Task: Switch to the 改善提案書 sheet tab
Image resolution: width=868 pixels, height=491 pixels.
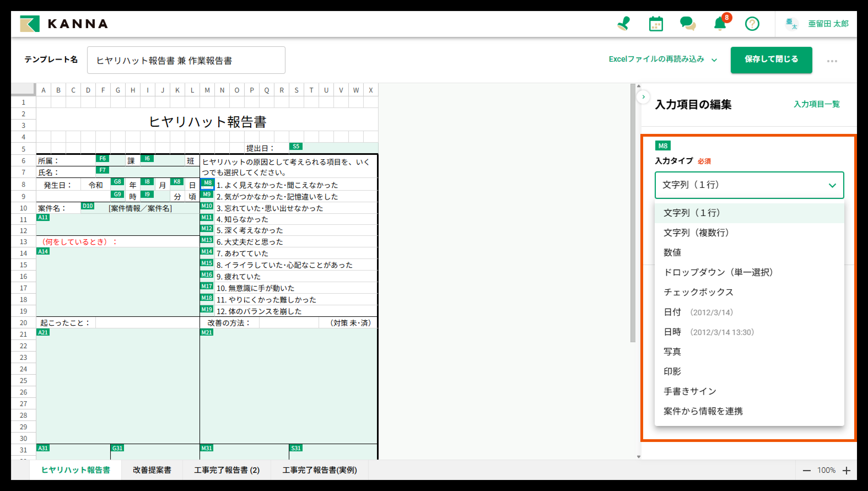Action: 152,470
